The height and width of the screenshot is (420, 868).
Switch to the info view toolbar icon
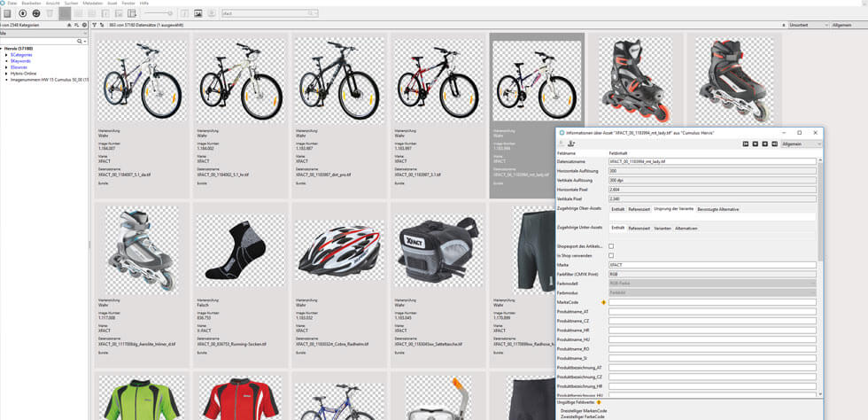105,12
